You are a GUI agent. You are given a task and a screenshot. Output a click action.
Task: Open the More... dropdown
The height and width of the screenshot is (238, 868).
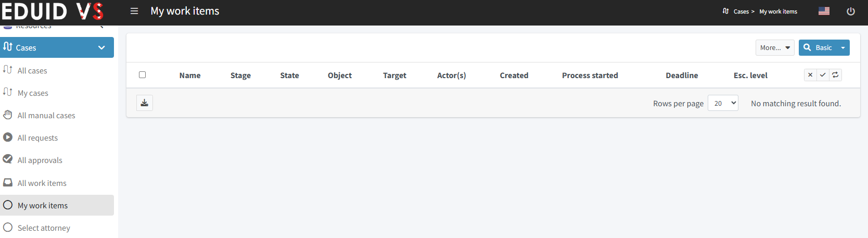(775, 47)
